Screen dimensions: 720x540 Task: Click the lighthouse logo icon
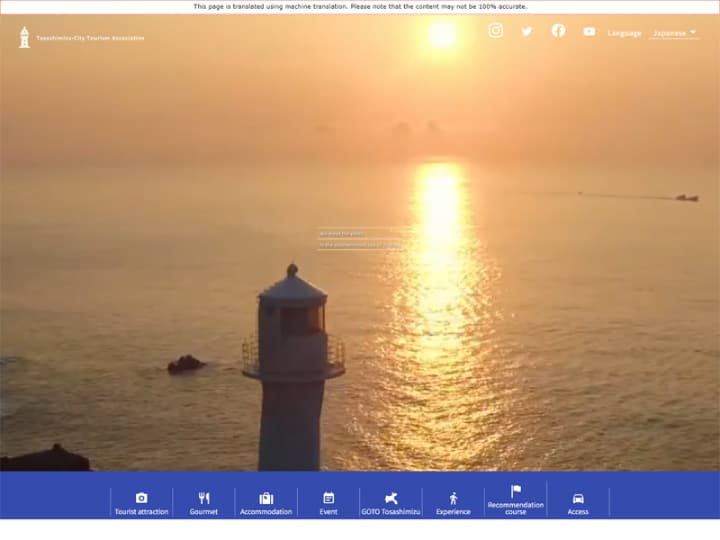pyautogui.click(x=24, y=37)
